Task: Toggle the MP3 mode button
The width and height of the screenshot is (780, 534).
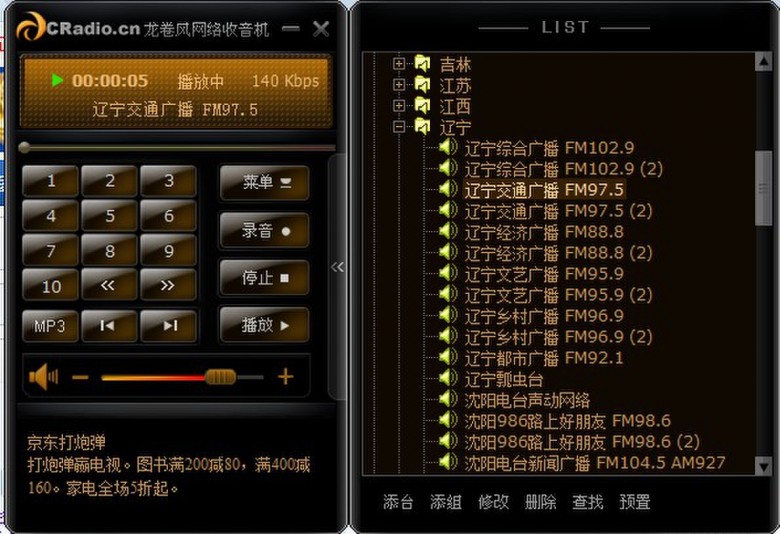Action: tap(50, 325)
